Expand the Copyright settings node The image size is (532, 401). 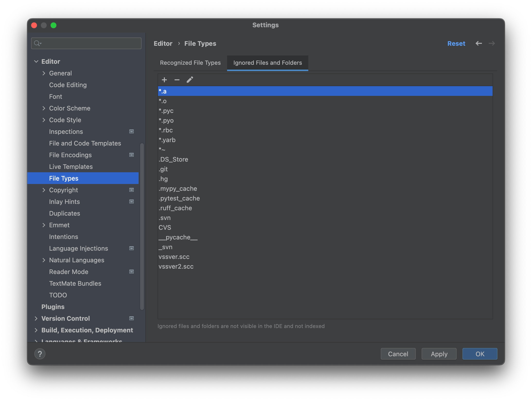tap(44, 190)
